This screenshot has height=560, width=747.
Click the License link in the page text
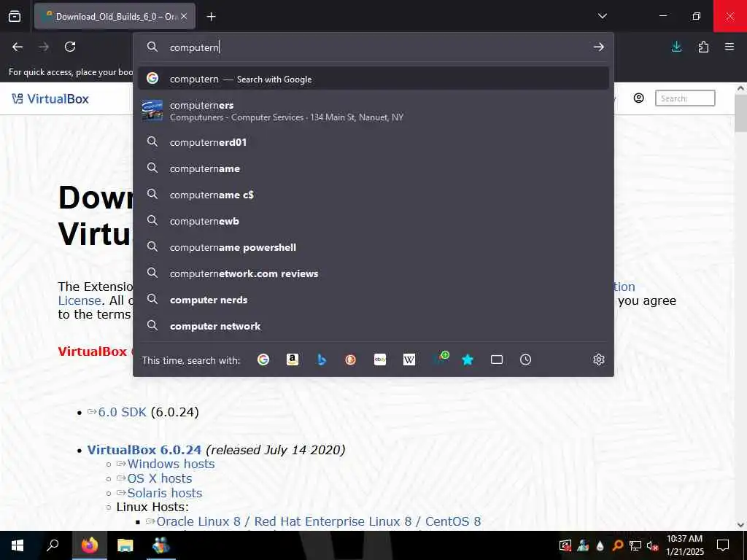click(80, 300)
